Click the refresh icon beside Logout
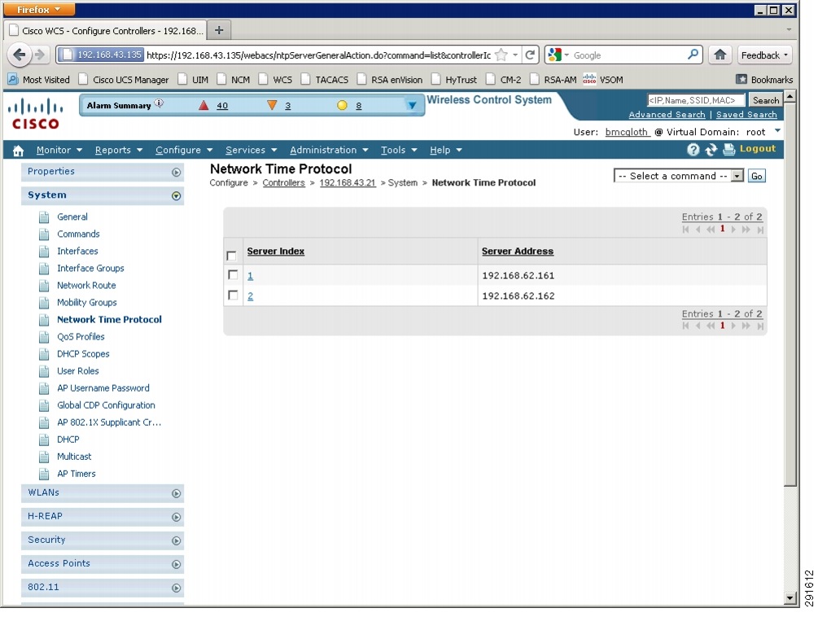 [711, 150]
